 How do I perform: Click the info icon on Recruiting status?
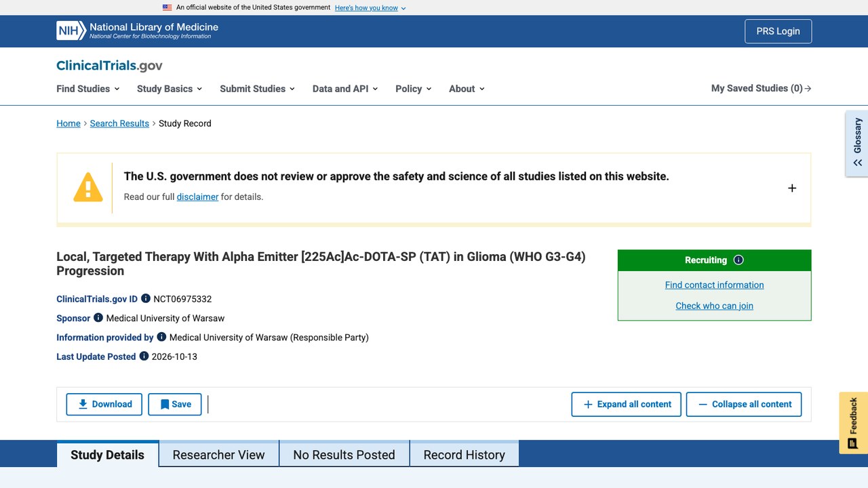click(738, 260)
